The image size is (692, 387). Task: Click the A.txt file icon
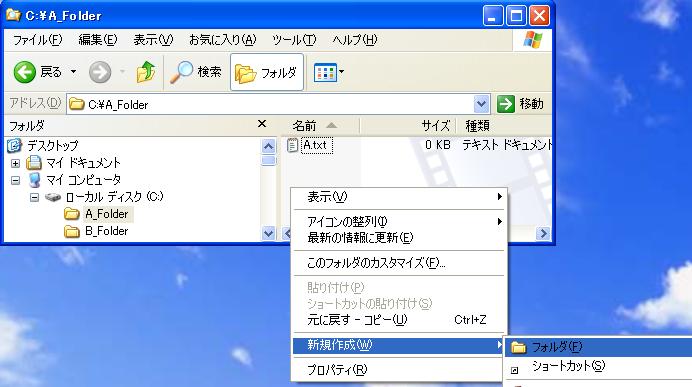coord(292,145)
